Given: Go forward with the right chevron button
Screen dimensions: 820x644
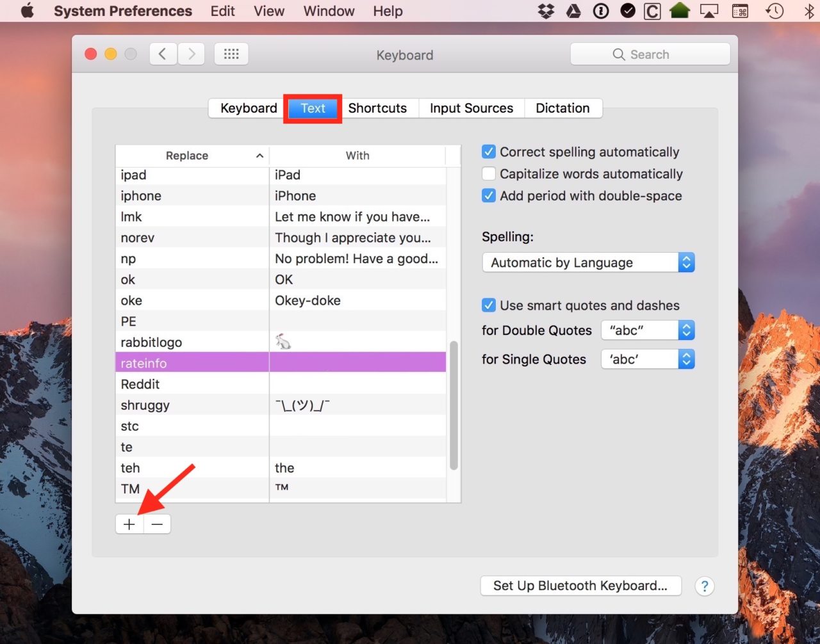Looking at the screenshot, I should point(192,54).
